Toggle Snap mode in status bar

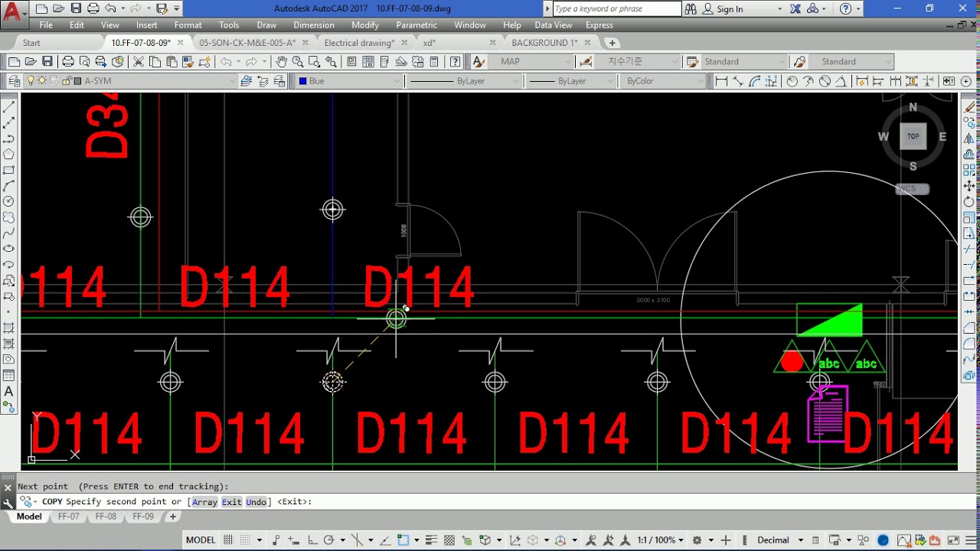pos(245,540)
